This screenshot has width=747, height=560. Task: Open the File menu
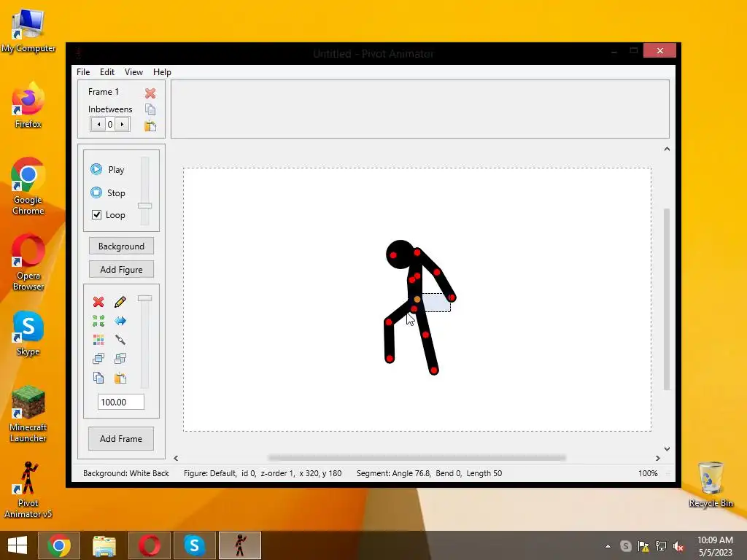83,72
